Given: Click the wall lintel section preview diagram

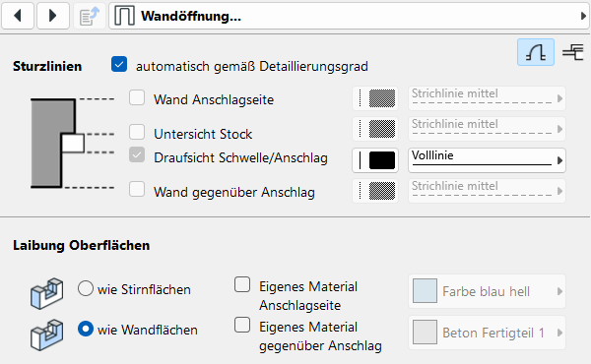Looking at the screenshot, I should click(x=72, y=143).
